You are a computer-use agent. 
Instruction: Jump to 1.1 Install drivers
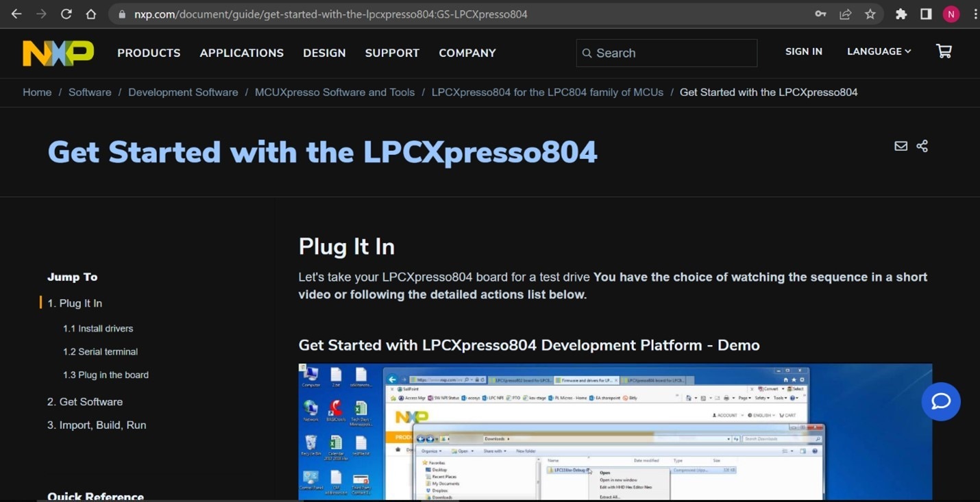coord(98,329)
